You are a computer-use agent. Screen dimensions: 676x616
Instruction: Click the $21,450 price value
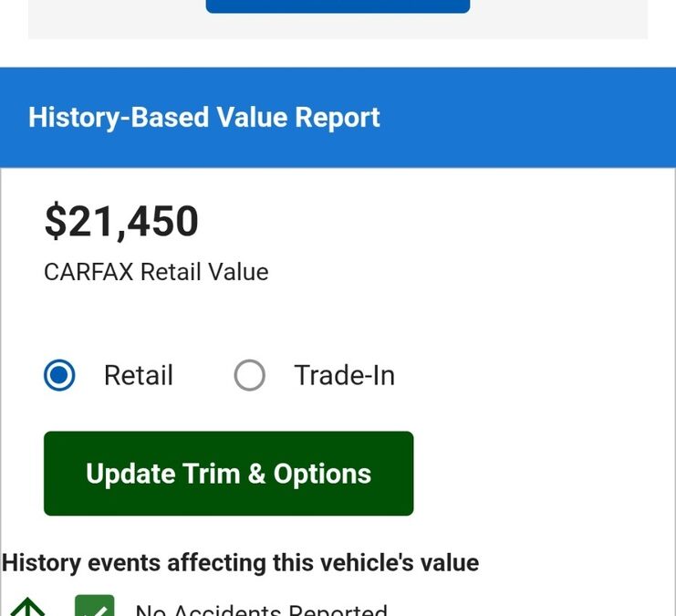pyautogui.click(x=121, y=221)
